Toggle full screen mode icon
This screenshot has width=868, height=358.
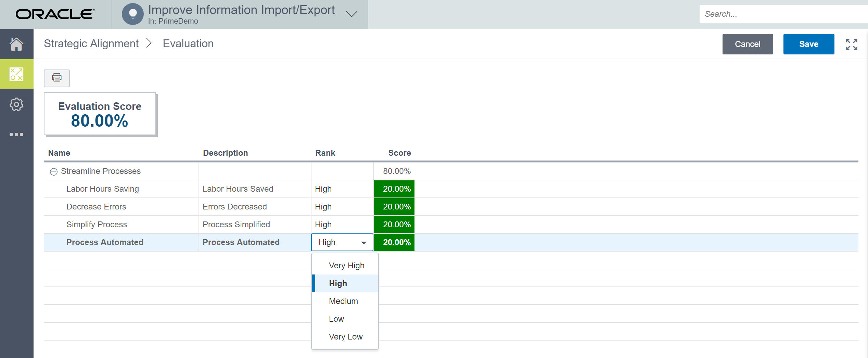851,44
